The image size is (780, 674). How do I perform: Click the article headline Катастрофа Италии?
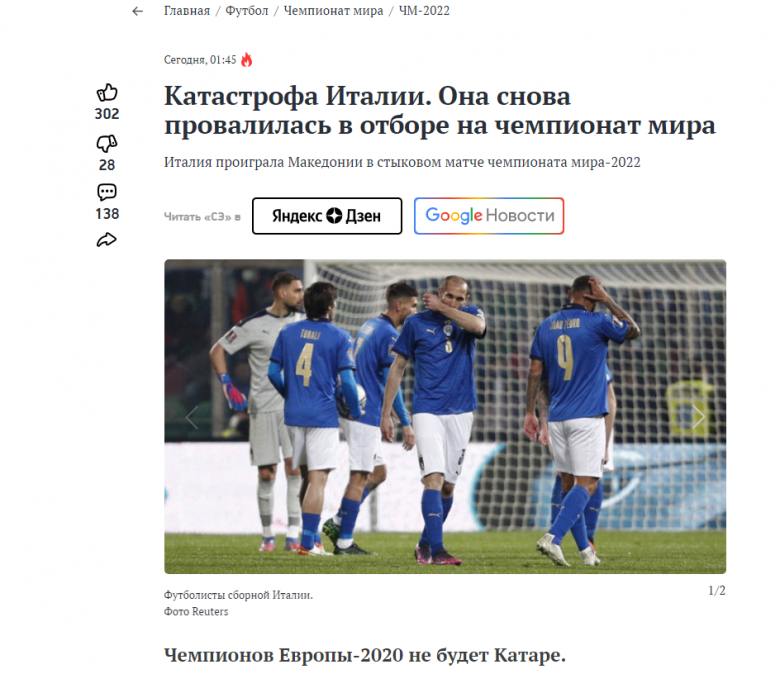click(x=440, y=110)
